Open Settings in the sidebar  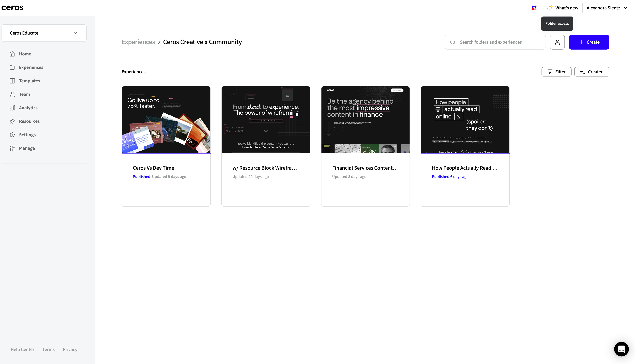click(27, 135)
